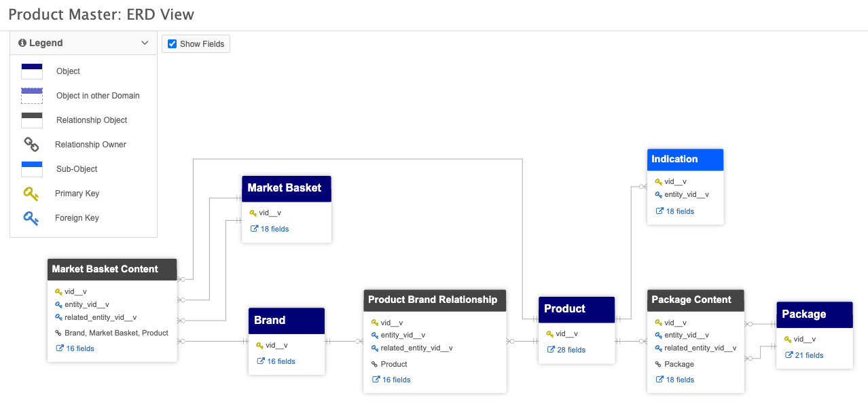This screenshot has height=417, width=868.
Task: Click the Legend info icon
Action: [x=22, y=43]
